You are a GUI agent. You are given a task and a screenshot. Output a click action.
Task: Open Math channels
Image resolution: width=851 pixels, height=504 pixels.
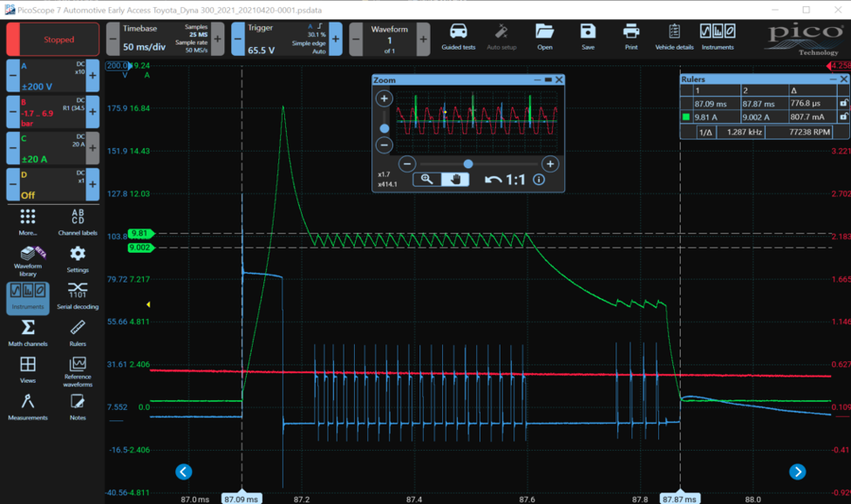pos(28,336)
